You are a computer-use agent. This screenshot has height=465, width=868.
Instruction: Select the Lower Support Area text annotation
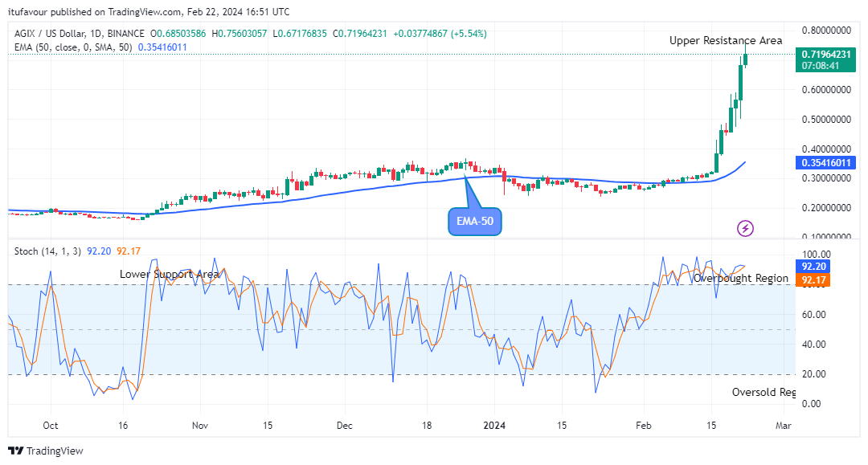[170, 274]
